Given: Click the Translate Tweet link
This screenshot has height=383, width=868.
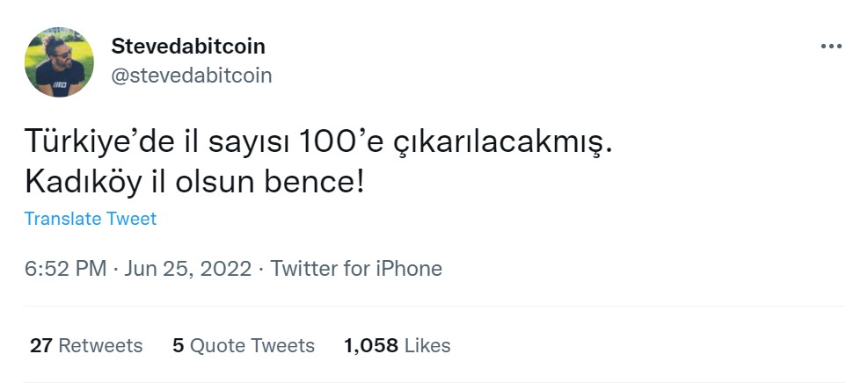Looking at the screenshot, I should [90, 219].
